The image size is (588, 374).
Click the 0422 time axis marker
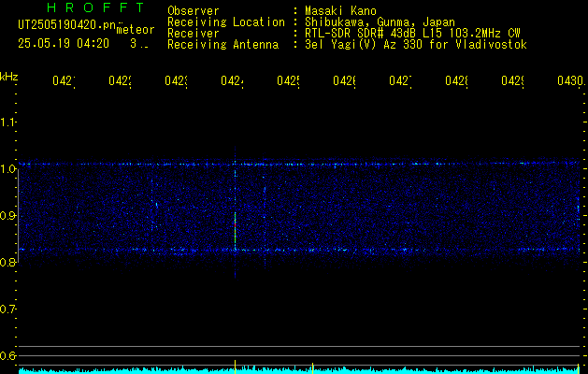120,81
